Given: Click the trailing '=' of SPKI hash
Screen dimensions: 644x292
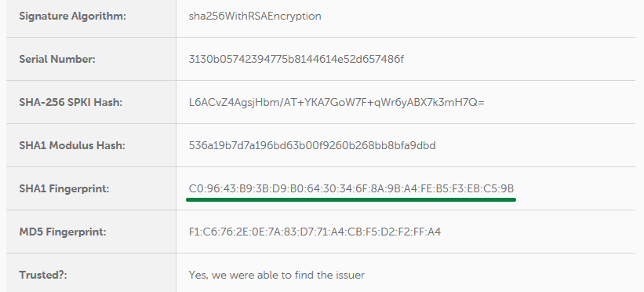Looking at the screenshot, I should tap(482, 102).
